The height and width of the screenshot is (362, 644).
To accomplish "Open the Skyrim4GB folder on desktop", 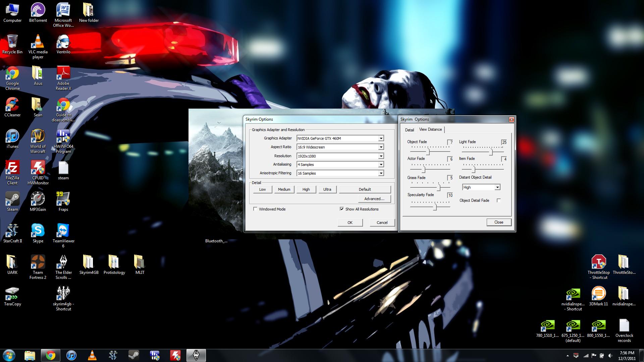I will pyautogui.click(x=89, y=264).
